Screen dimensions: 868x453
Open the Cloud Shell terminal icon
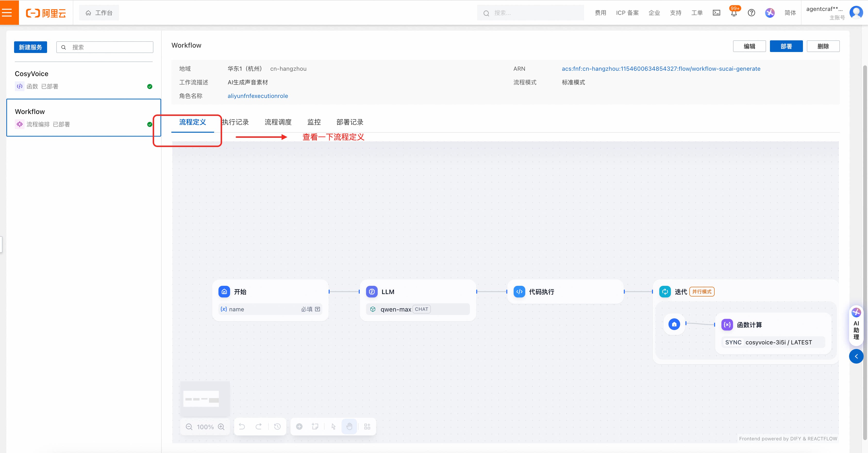coord(716,13)
